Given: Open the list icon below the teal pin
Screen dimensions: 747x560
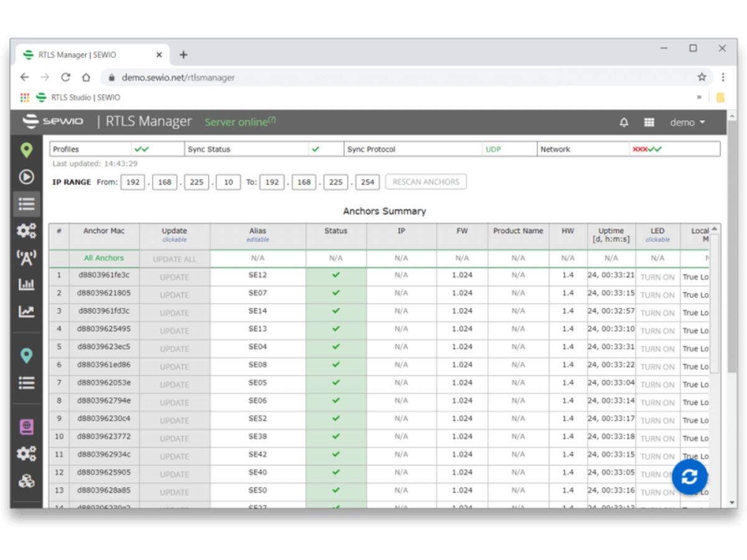Looking at the screenshot, I should 26,382.
